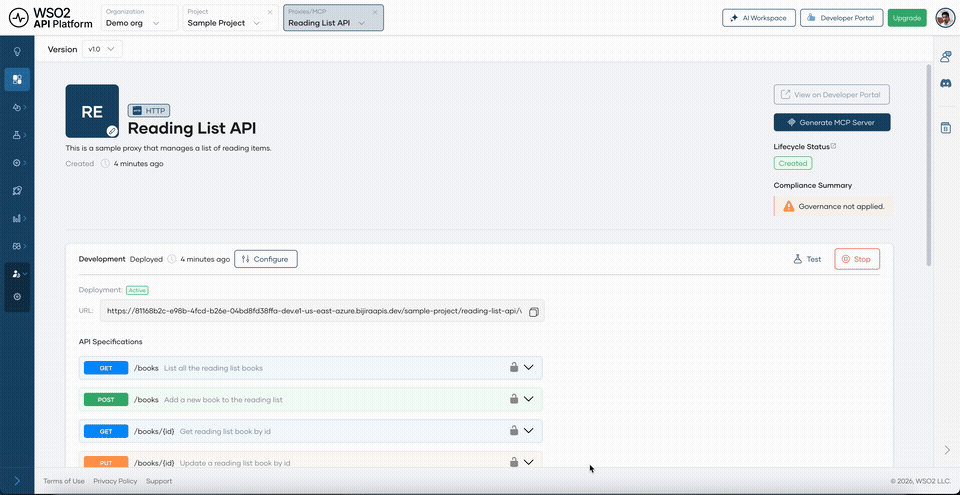The width and height of the screenshot is (960, 495).
Task: Expand the right panel chevron arrow
Action: [947, 450]
